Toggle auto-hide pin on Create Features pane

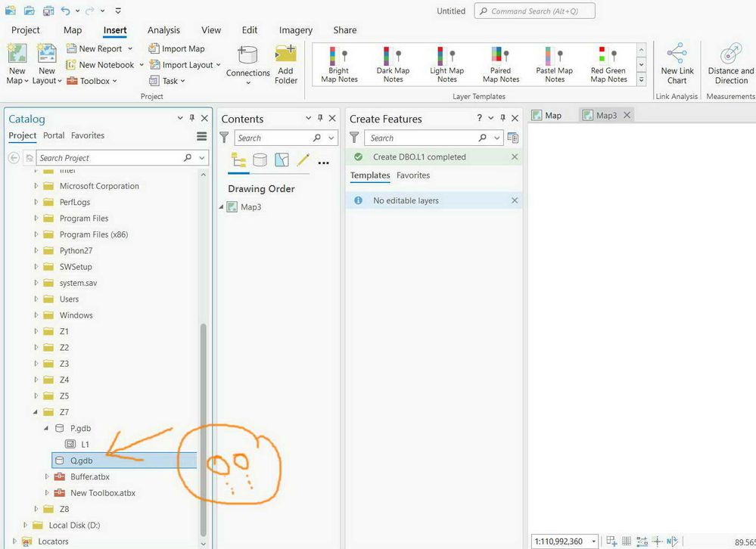(x=502, y=118)
